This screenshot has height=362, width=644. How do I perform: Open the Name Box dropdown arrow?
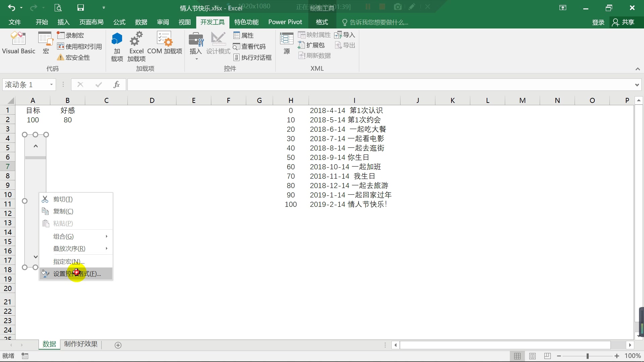[51, 84]
